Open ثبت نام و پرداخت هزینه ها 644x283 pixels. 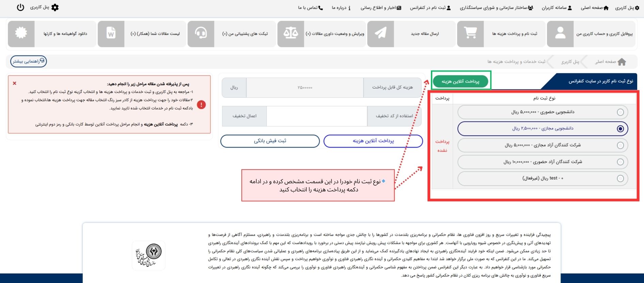501,34
